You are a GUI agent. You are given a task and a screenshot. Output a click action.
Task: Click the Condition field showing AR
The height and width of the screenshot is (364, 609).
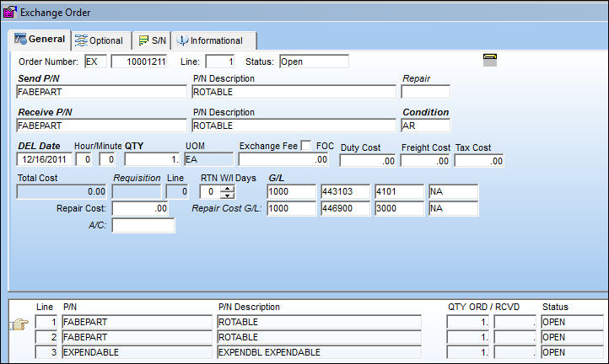[425, 126]
